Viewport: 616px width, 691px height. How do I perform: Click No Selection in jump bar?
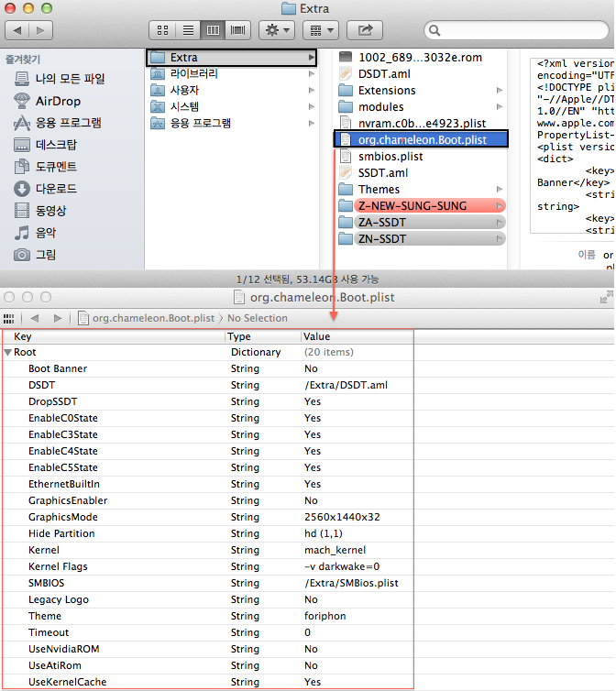point(258,318)
